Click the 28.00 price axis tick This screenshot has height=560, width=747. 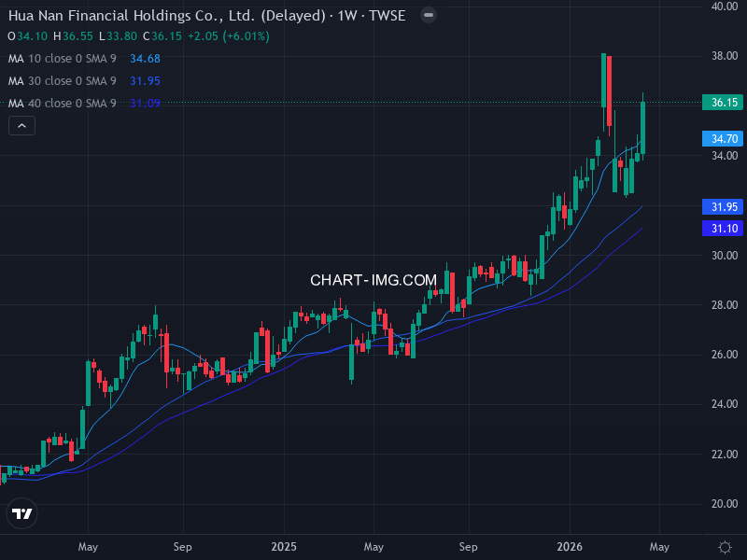(725, 305)
